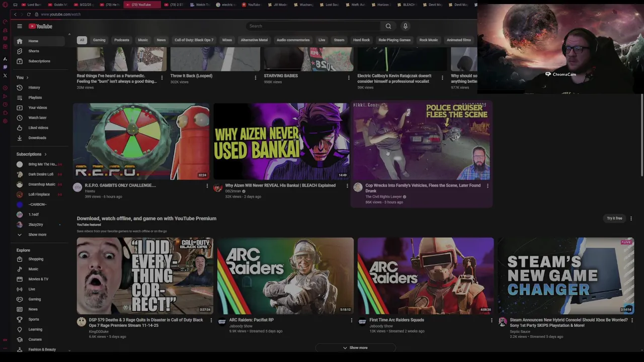Click the YouTube logo
644x362 pixels.
coord(40,26)
